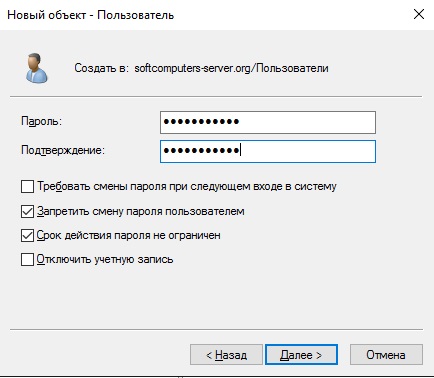The image size is (434, 378).
Task: Click the user avatar icon
Action: 37,68
